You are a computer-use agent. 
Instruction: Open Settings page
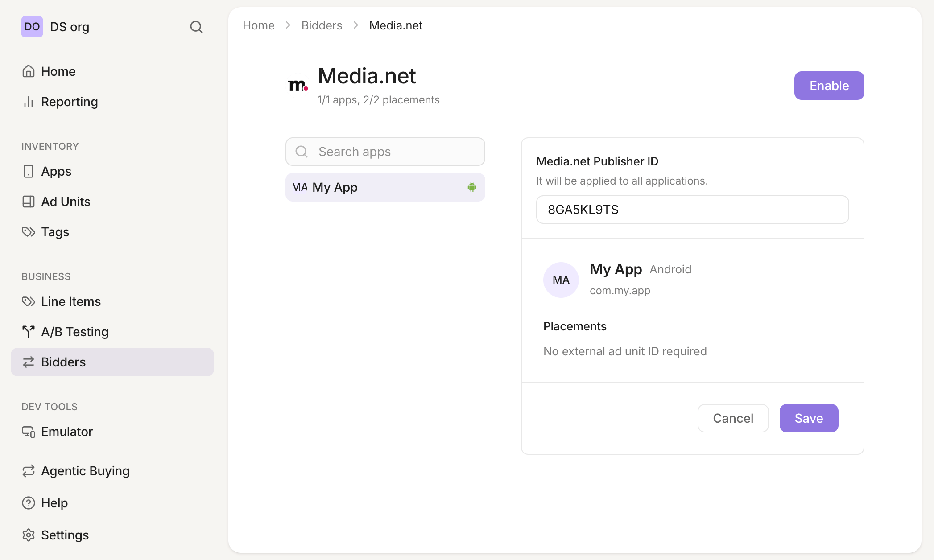[112, 535]
